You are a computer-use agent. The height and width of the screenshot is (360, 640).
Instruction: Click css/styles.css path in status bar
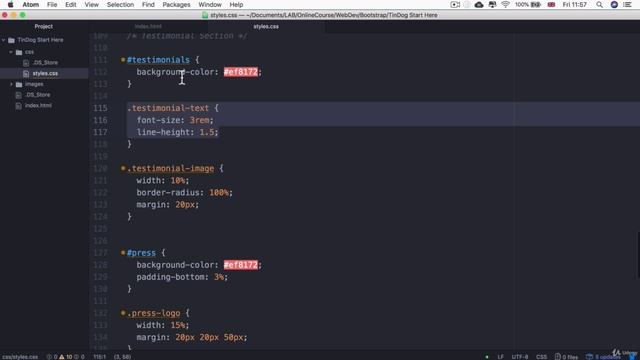(20, 357)
